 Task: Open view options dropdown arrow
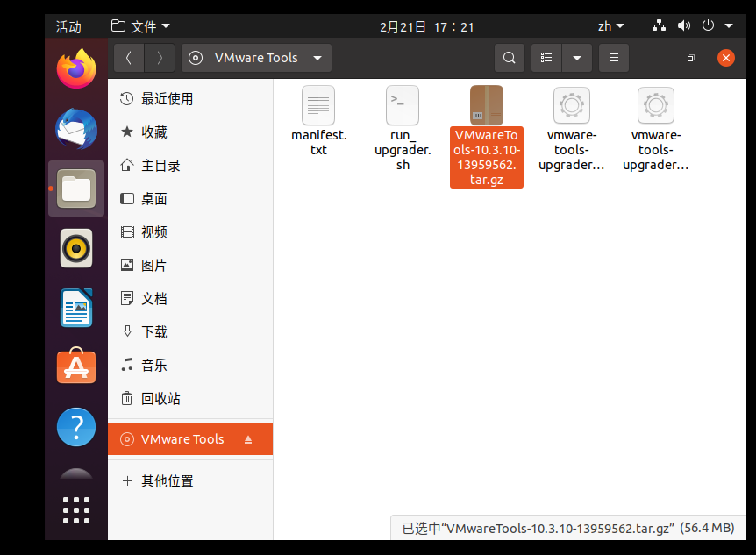(576, 59)
